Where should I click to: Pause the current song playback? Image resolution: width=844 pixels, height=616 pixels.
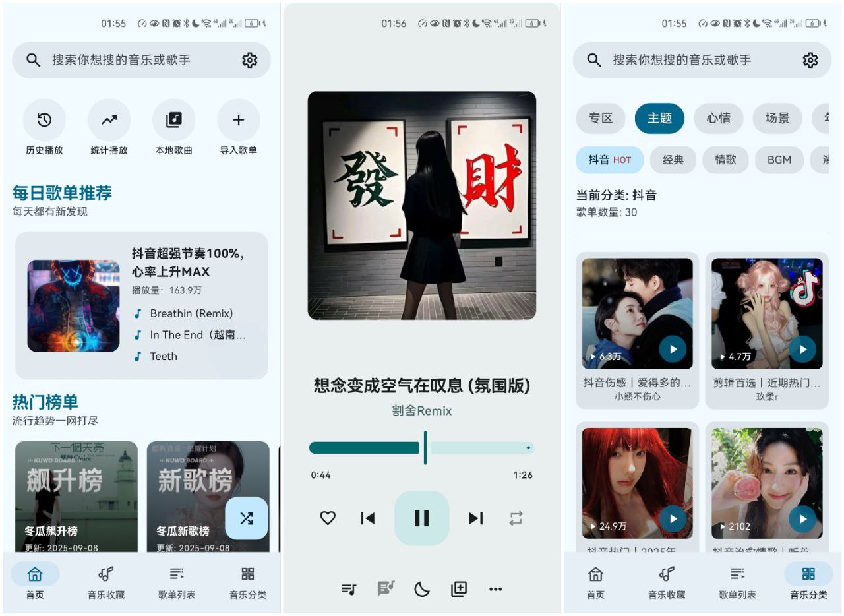(421, 518)
